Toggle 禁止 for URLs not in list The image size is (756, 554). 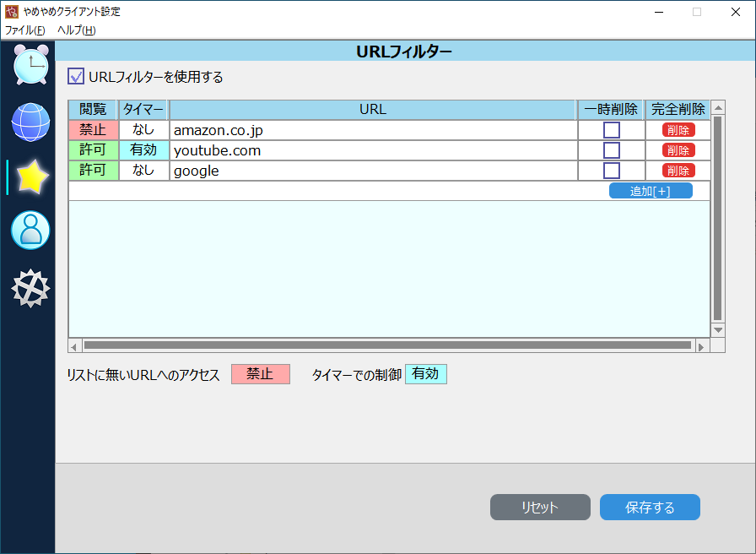pos(261,374)
